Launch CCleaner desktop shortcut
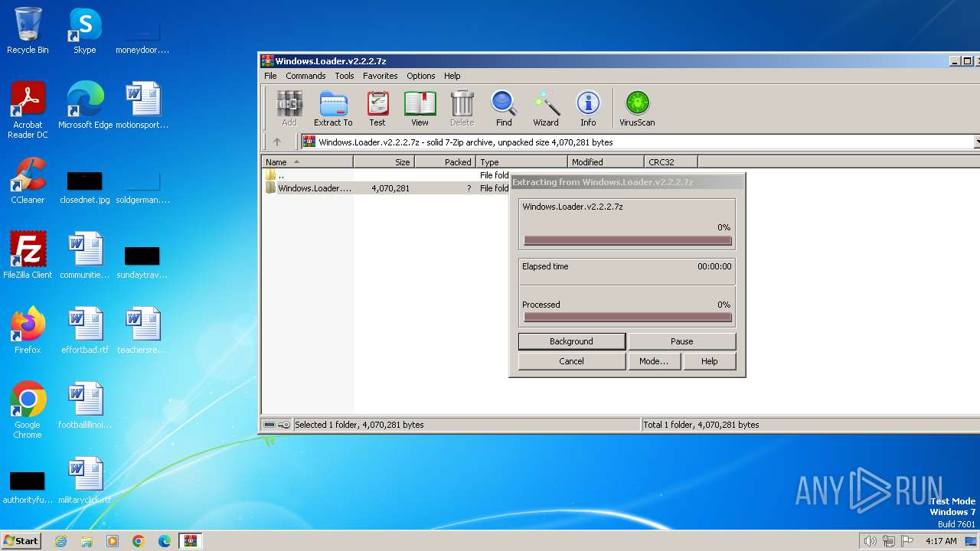The image size is (980, 551). (x=28, y=181)
